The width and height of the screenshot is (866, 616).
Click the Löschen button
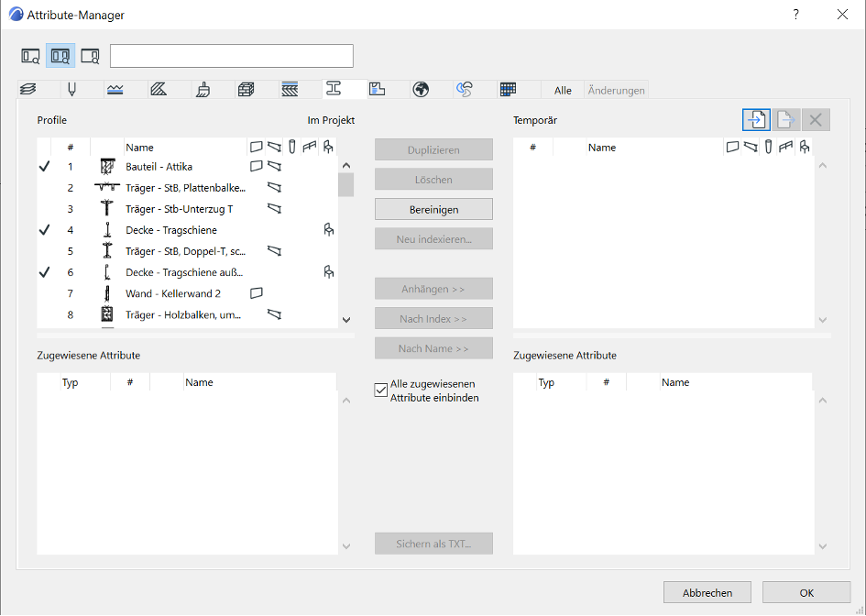point(433,180)
